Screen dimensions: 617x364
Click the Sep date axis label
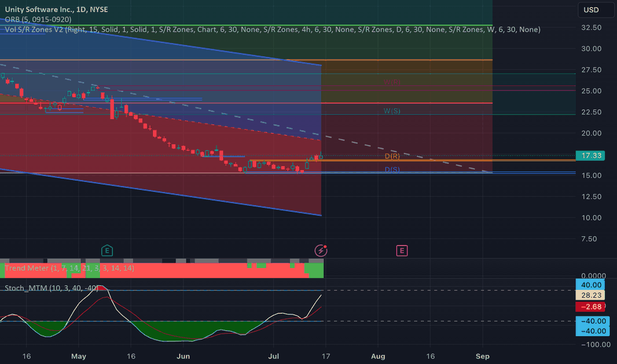(x=483, y=356)
